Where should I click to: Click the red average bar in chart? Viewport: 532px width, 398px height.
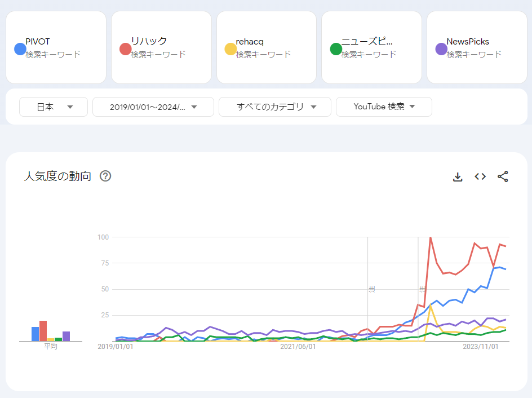[43, 331]
